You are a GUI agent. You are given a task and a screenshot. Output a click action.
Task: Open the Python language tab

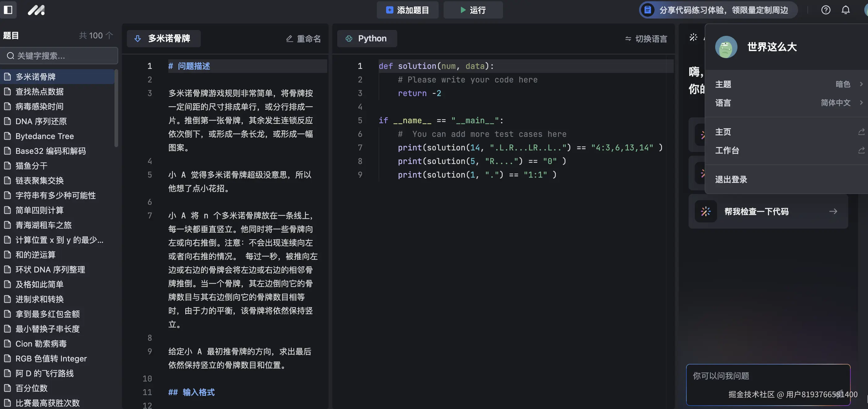367,38
